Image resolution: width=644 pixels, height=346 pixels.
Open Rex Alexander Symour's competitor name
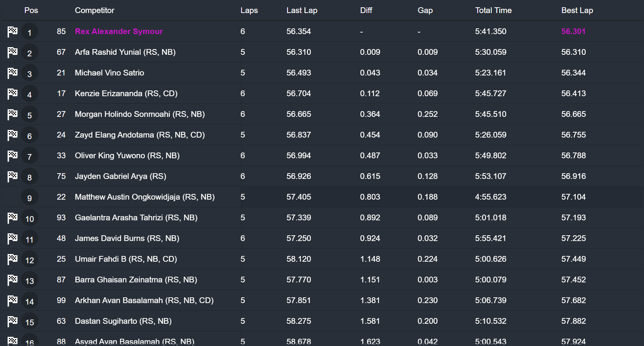(x=119, y=31)
